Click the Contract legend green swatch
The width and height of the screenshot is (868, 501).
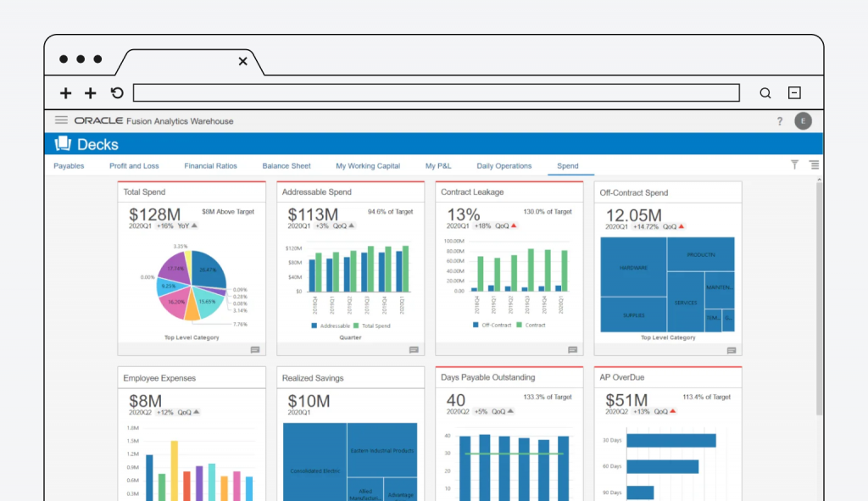[x=520, y=326]
